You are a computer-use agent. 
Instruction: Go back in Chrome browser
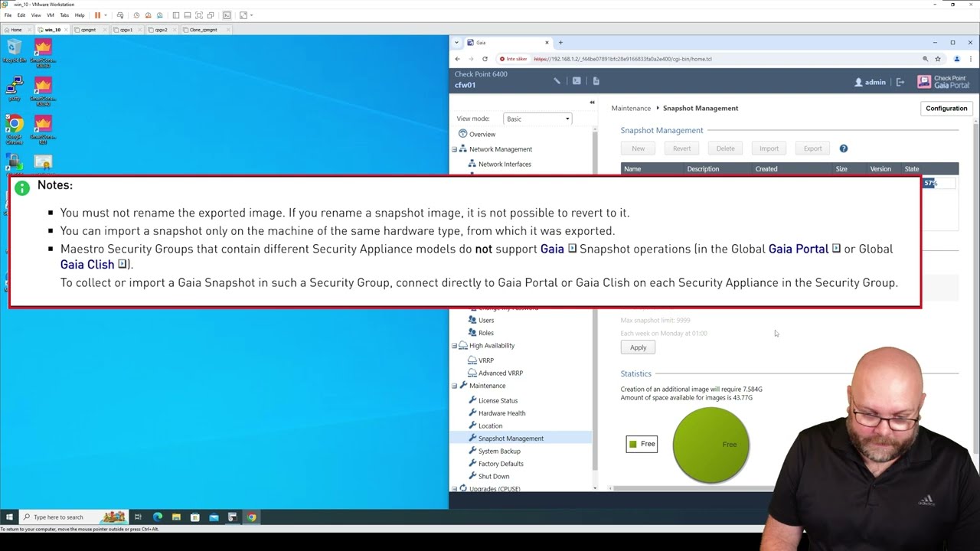(x=458, y=59)
